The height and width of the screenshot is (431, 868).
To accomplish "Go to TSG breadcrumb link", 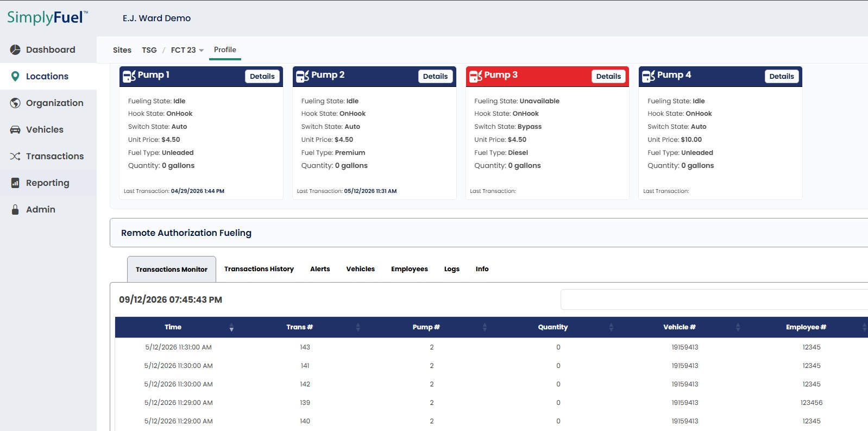I will pos(149,50).
